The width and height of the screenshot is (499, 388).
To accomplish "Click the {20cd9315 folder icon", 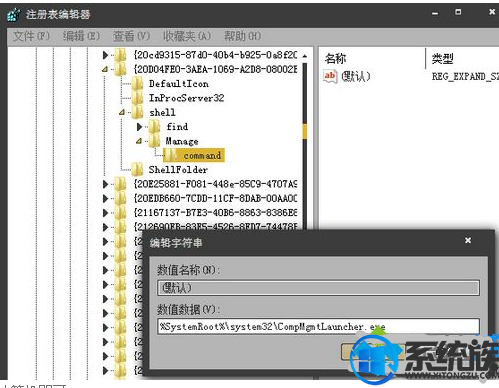I will tap(120, 55).
